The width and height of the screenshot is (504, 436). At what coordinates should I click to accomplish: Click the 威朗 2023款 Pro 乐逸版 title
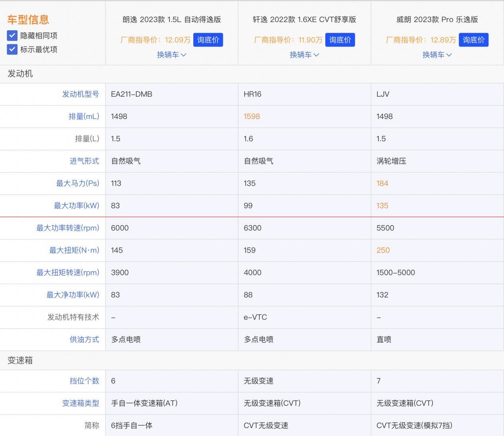[x=437, y=19]
